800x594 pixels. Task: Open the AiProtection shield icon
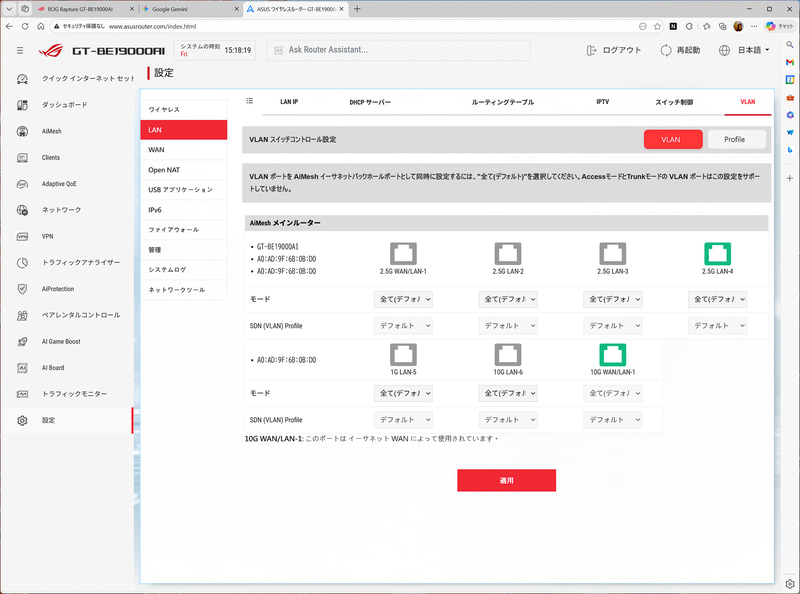coord(22,289)
